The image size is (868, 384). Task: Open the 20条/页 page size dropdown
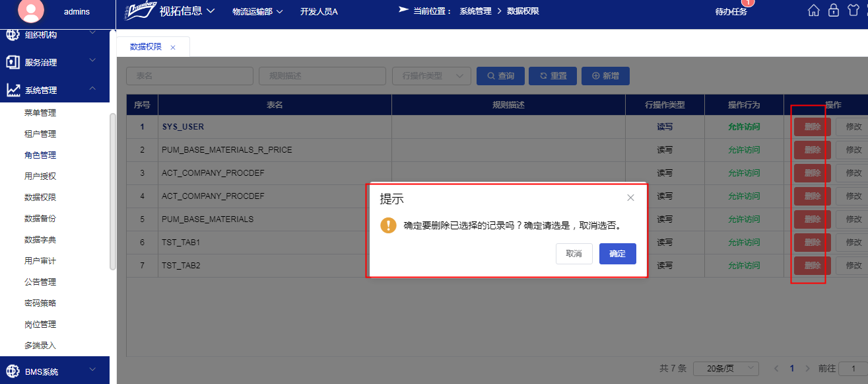pyautogui.click(x=725, y=368)
